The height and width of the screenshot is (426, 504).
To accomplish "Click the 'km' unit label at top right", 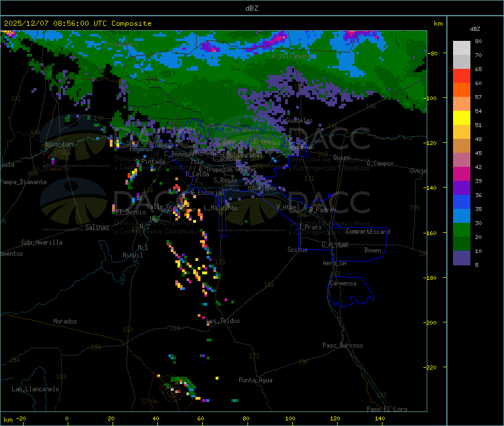I will pyautogui.click(x=438, y=24).
